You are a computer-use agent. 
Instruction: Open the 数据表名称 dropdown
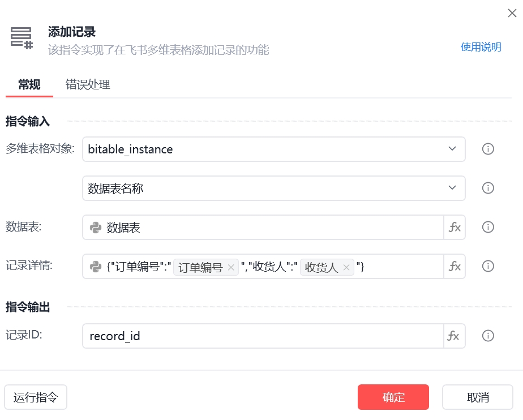452,188
